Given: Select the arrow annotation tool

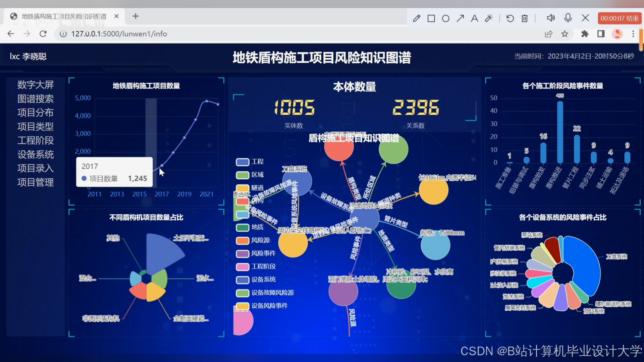Looking at the screenshot, I should click(460, 18).
